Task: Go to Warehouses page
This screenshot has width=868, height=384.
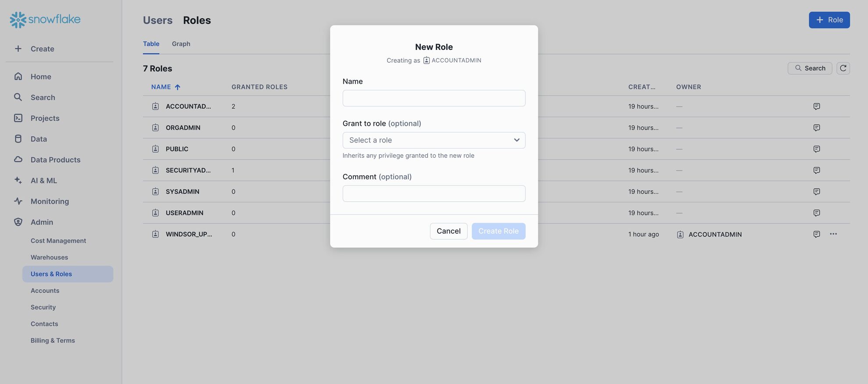Action: [x=49, y=257]
